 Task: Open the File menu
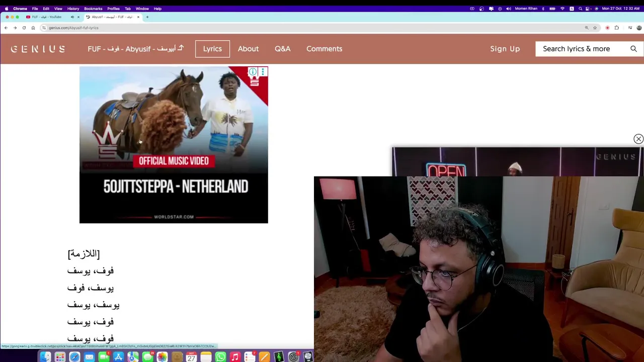[x=35, y=9]
